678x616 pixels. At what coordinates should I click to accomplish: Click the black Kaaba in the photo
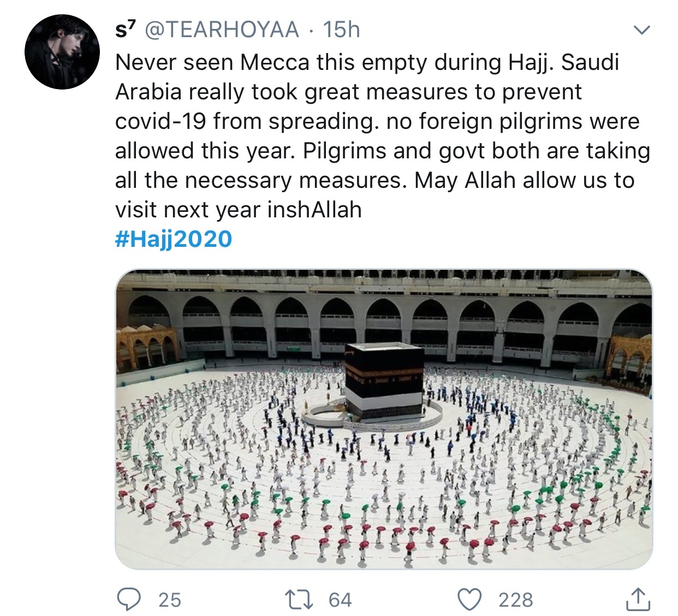pos(384,381)
